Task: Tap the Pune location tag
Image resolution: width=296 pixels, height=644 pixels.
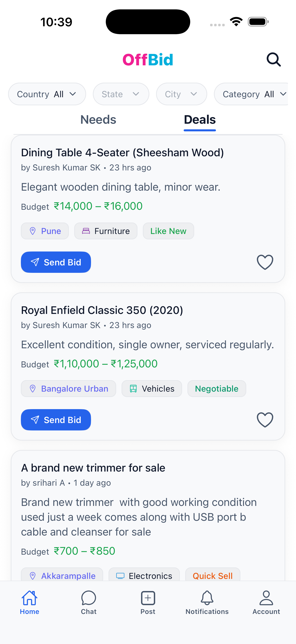Action: coord(45,231)
